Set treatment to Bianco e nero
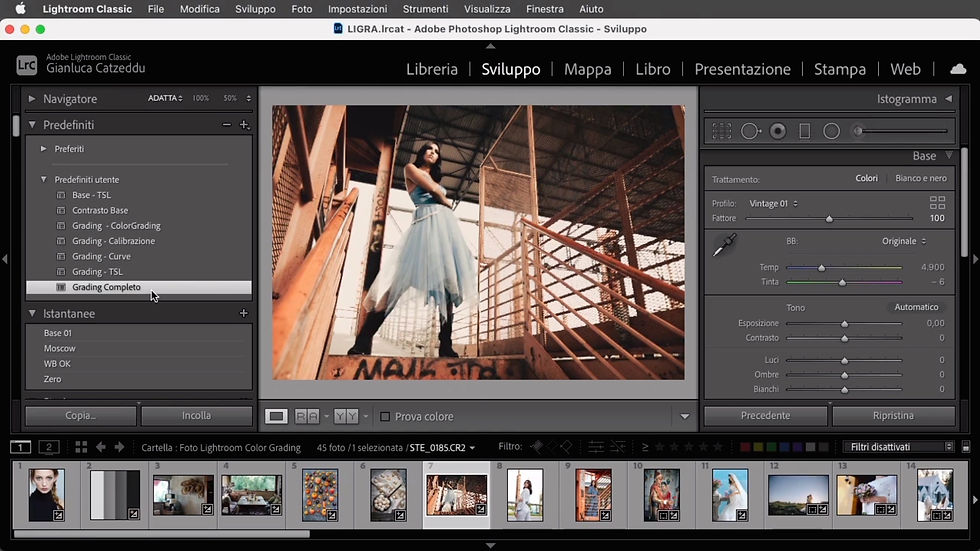Image resolution: width=980 pixels, height=551 pixels. click(x=921, y=179)
